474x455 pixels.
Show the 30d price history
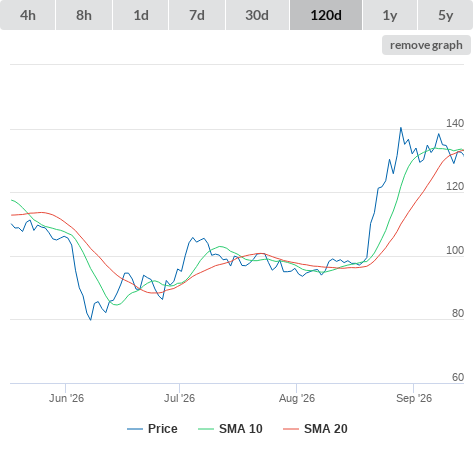click(x=257, y=15)
